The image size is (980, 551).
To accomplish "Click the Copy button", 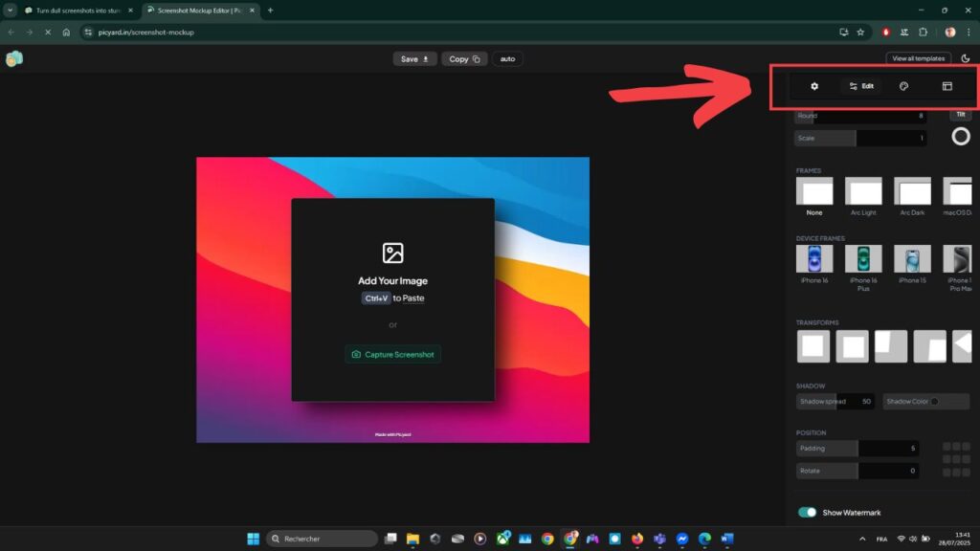I will (x=464, y=58).
